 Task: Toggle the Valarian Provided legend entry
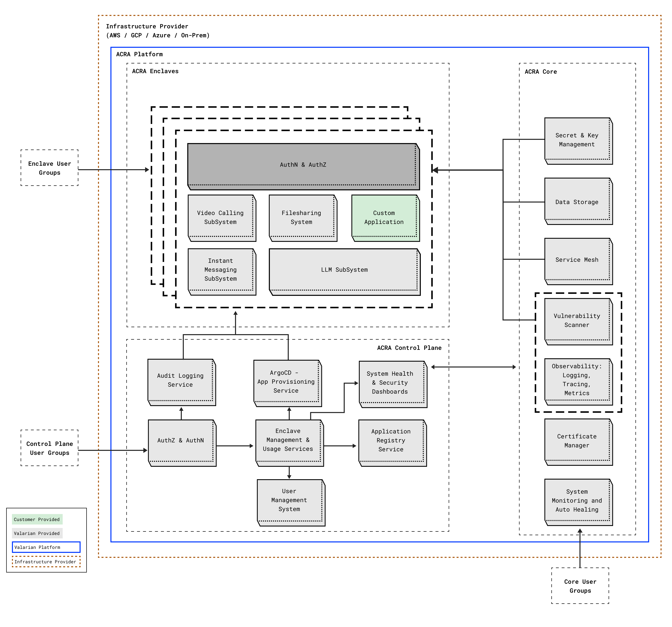tap(37, 533)
